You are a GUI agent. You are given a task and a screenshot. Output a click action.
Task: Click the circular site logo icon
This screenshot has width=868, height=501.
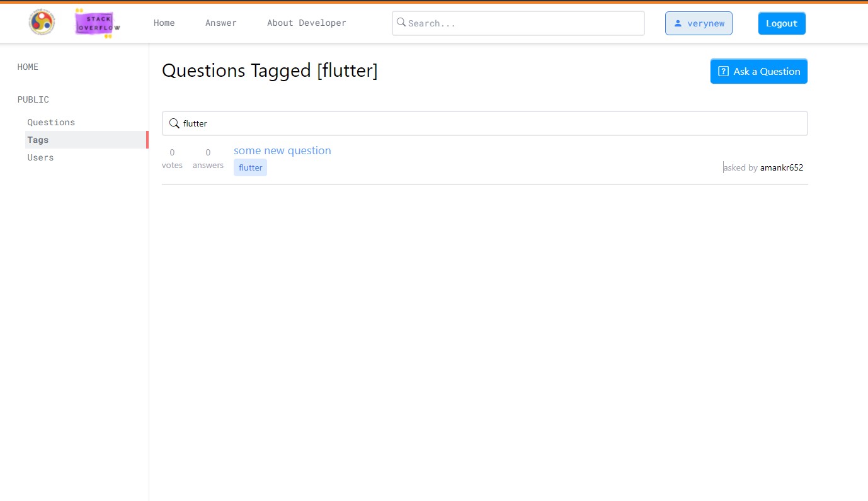(x=41, y=22)
